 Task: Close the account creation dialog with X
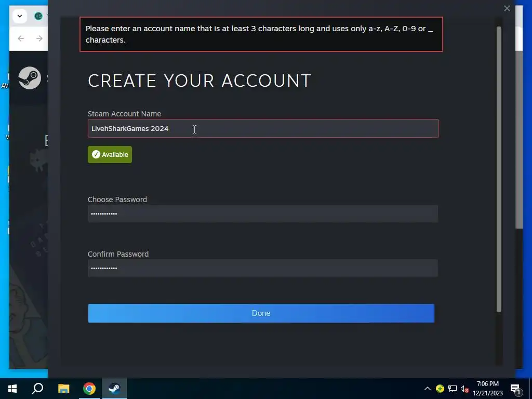(x=507, y=8)
